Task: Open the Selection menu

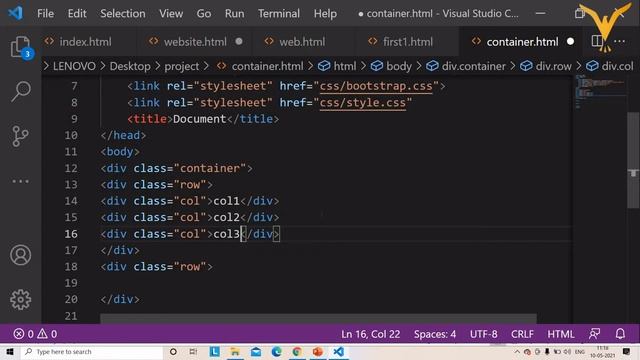Action: (122, 13)
